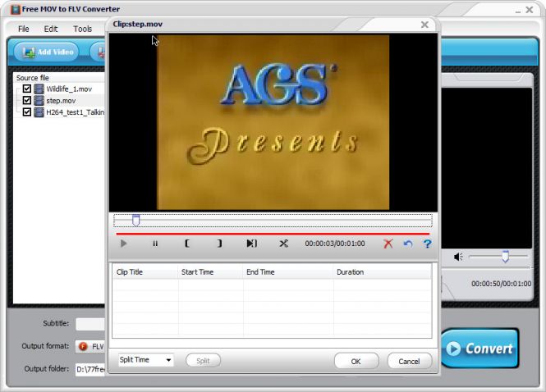This screenshot has height=392, width=546.
Task: Set clip start with left bracket icon
Action: coord(187,244)
